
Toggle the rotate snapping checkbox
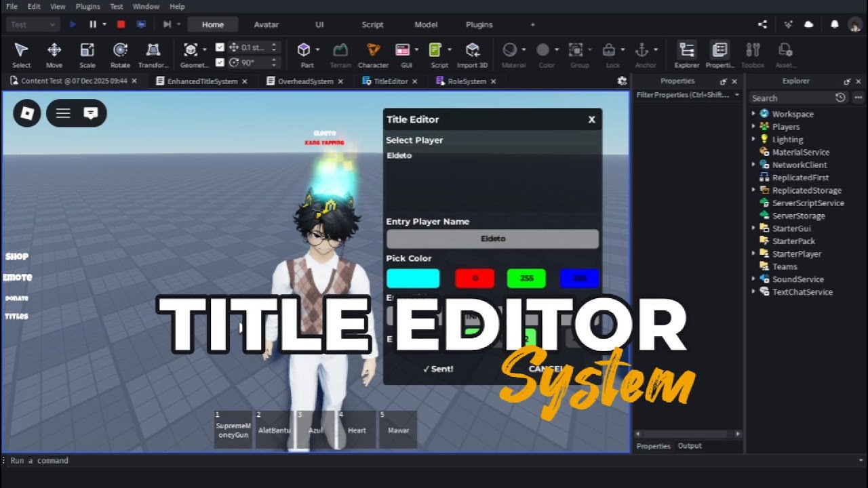pyautogui.click(x=220, y=62)
